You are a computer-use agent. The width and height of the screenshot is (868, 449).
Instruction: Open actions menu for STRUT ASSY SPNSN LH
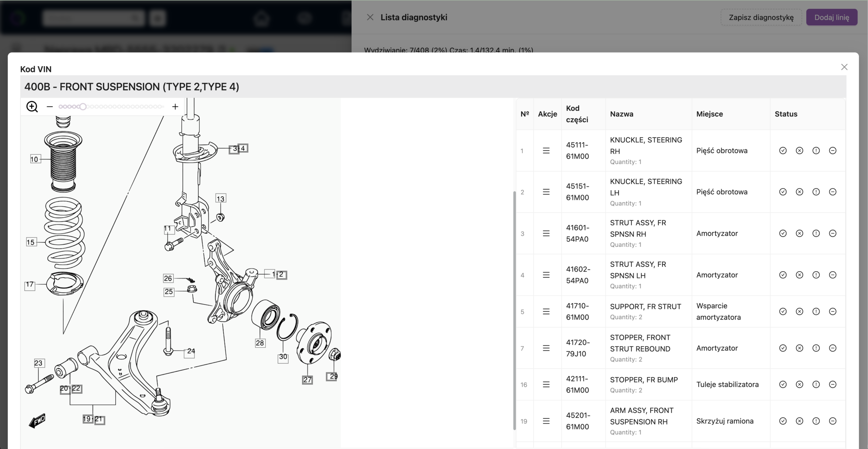click(x=546, y=275)
